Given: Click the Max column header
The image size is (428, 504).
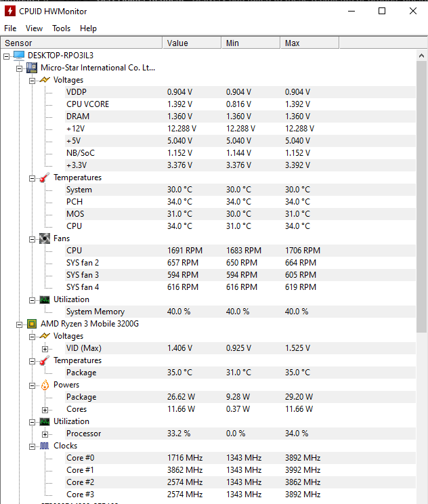Looking at the screenshot, I should 309,43.
